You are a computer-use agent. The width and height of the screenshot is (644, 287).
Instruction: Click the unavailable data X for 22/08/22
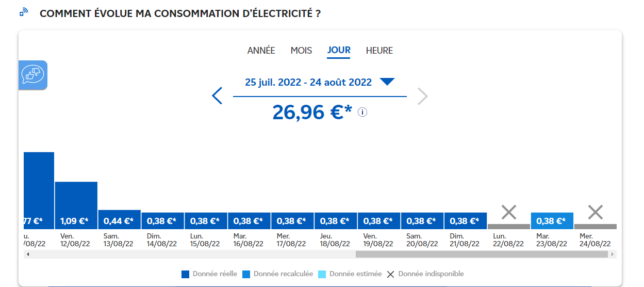tap(509, 212)
